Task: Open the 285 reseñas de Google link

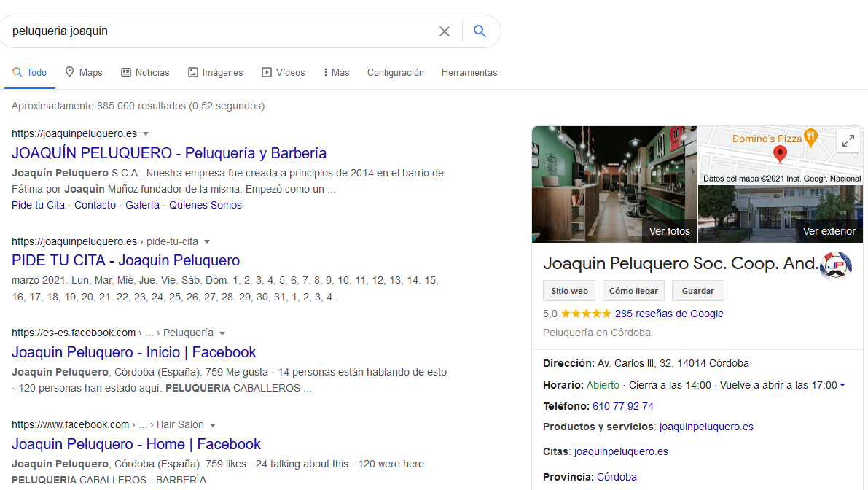Action: [669, 314]
